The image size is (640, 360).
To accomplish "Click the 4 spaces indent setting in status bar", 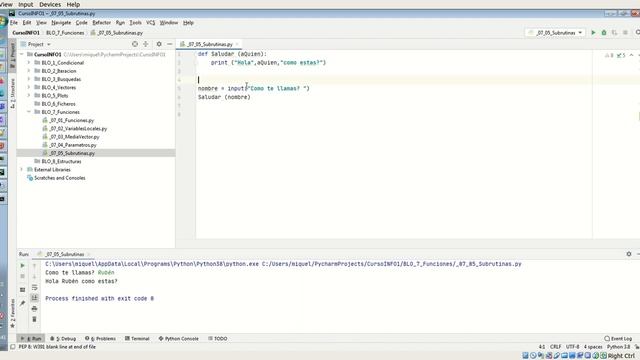I will (593, 347).
